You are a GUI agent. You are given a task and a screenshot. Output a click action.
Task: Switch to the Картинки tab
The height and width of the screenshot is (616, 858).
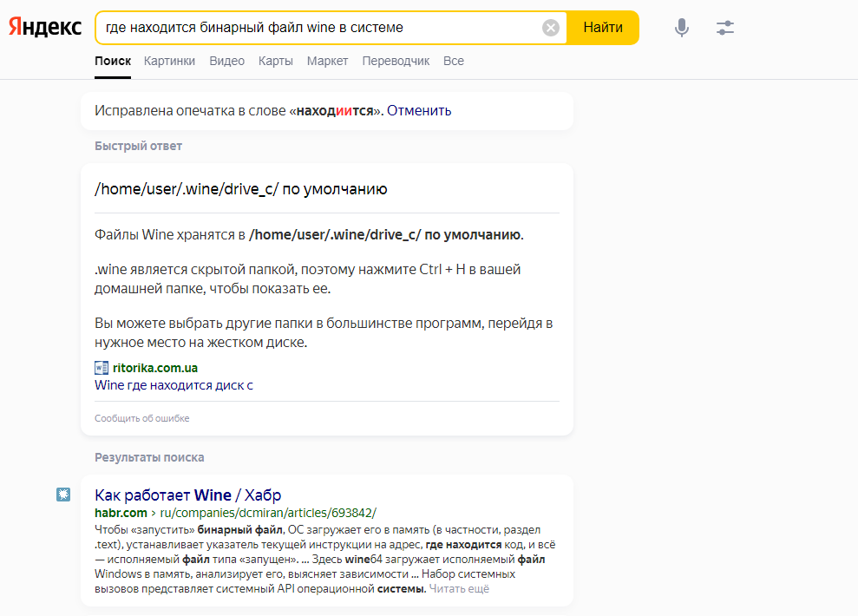[x=169, y=61]
